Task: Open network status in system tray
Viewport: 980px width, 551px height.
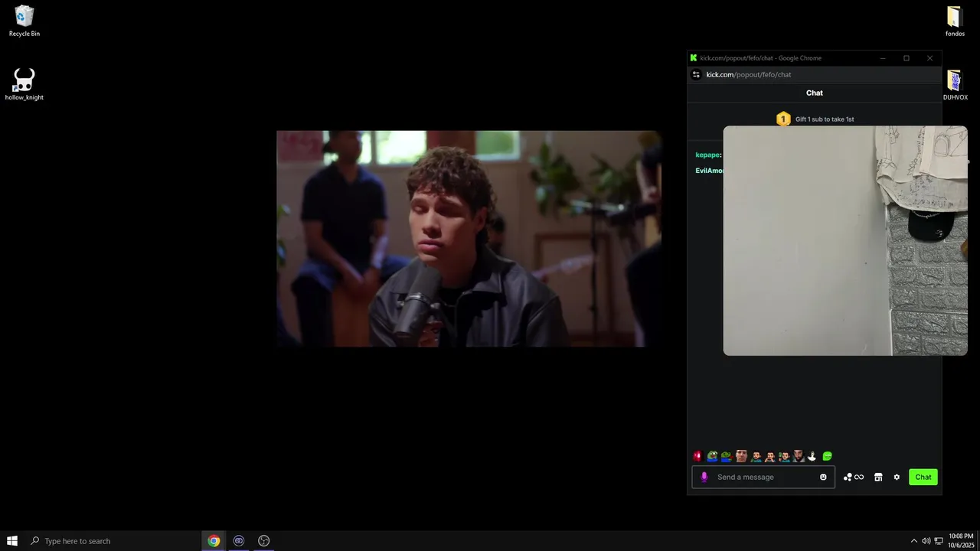Action: tap(939, 541)
